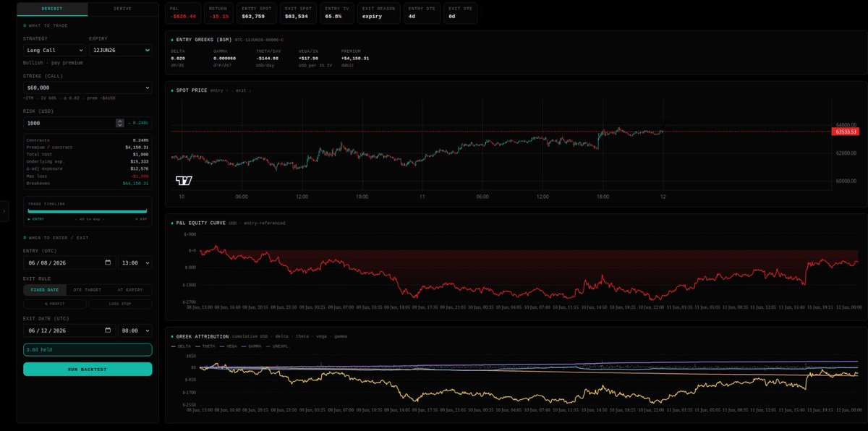Select the FIXED DATE exit rule
This screenshot has height=431, width=868.
click(x=45, y=290)
